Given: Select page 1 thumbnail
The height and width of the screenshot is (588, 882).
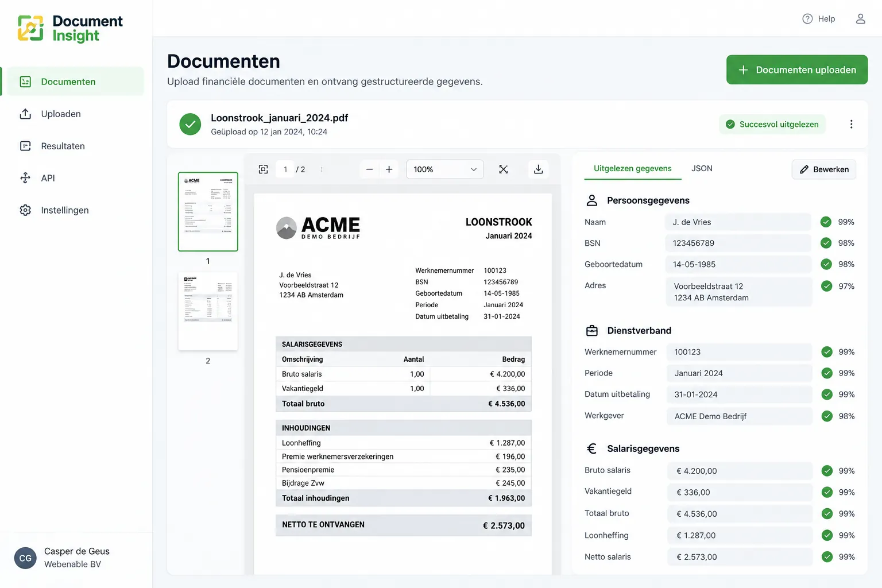Looking at the screenshot, I should (208, 212).
